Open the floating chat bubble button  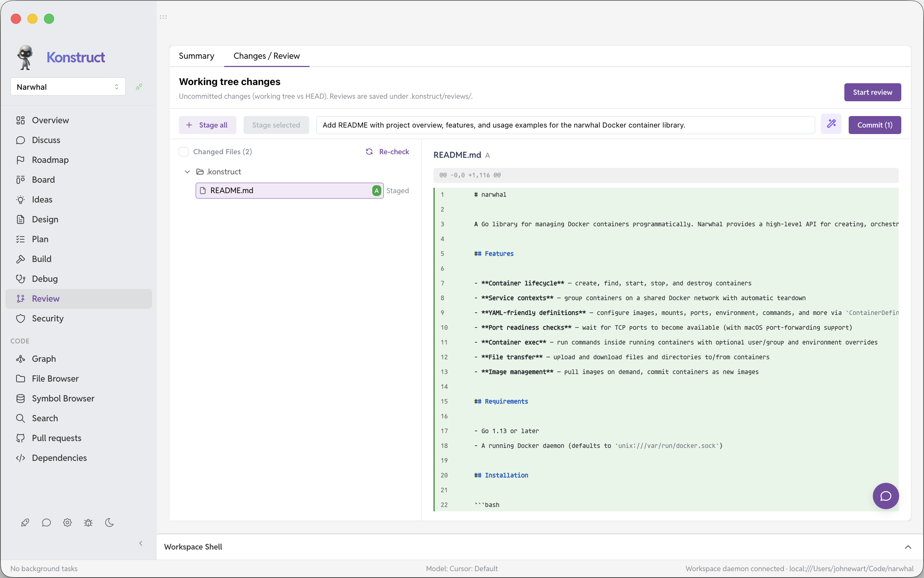[885, 496]
